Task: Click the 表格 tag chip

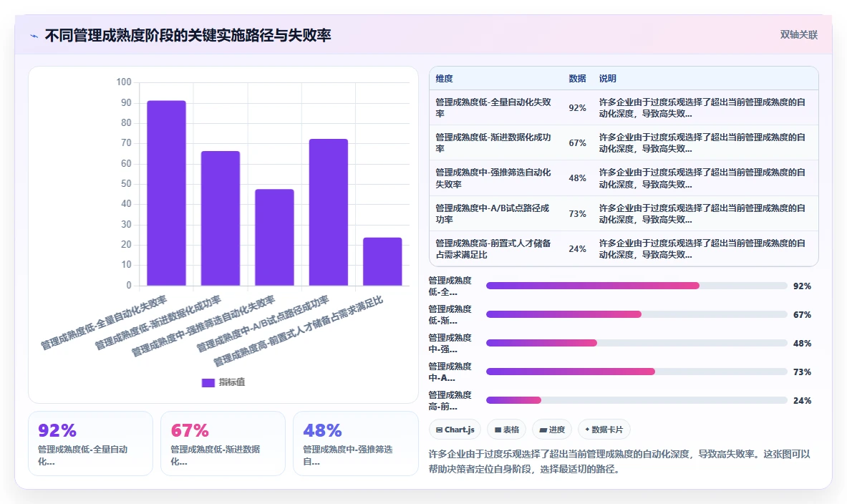Action: (507, 430)
